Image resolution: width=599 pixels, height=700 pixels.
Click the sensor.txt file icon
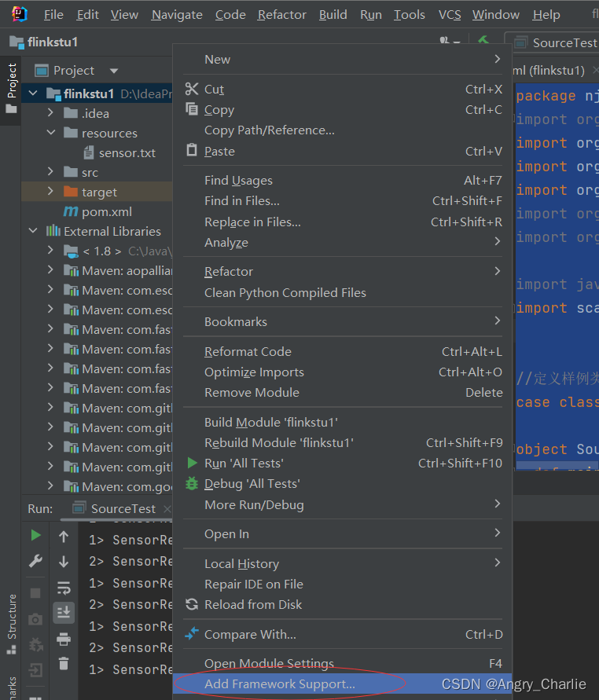click(x=89, y=152)
